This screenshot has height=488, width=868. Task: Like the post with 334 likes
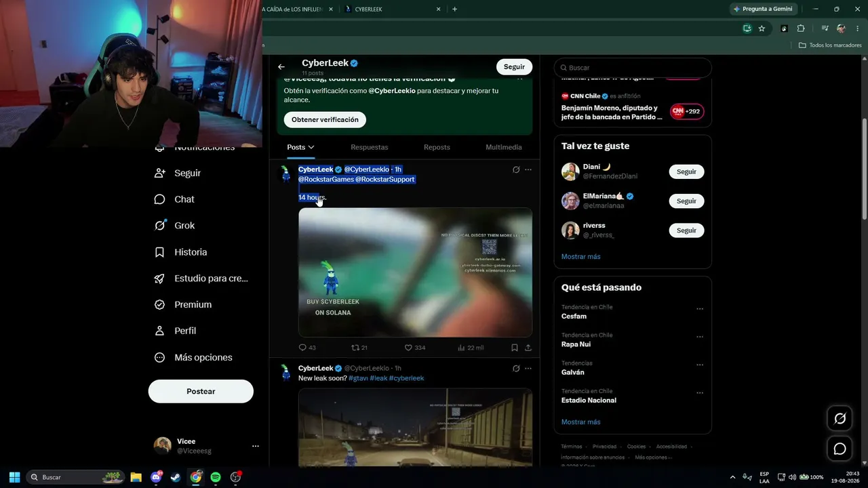point(415,348)
